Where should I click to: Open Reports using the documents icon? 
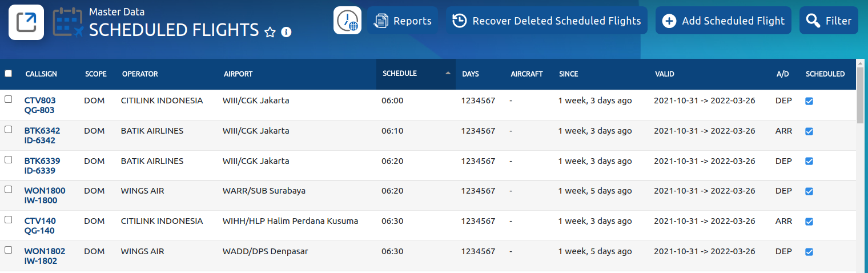(381, 21)
